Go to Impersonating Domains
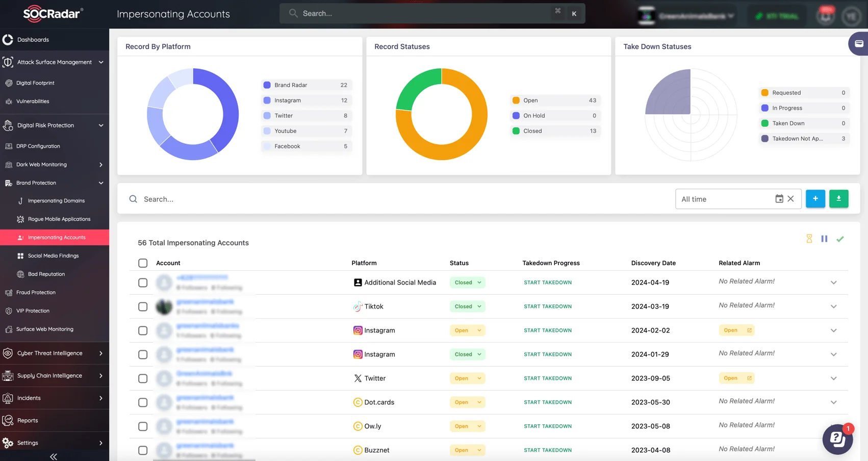Screen dimensions: 868x461 point(56,201)
